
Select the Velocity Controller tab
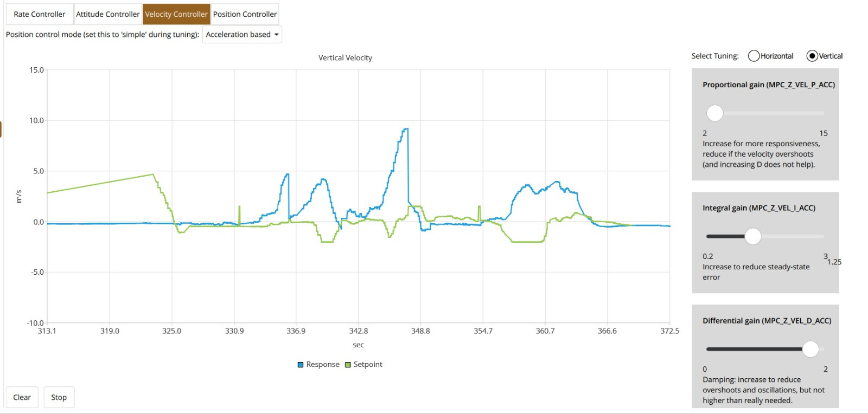point(176,14)
